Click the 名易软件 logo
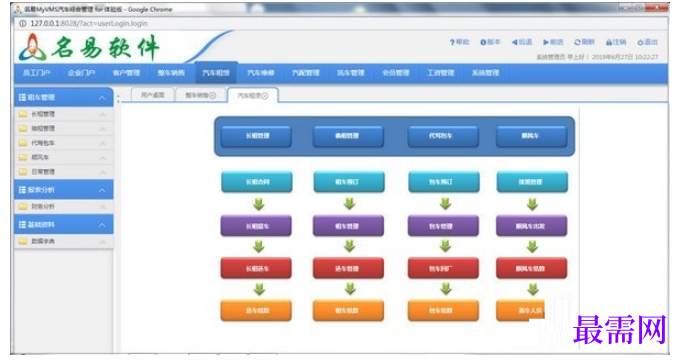This screenshot has width=685, height=361. [x=89, y=47]
